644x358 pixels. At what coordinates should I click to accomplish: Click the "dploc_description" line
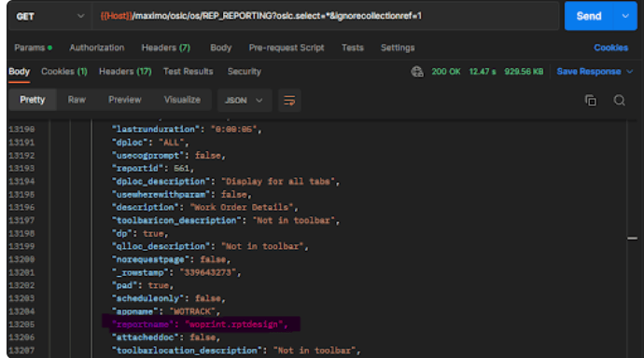226,182
